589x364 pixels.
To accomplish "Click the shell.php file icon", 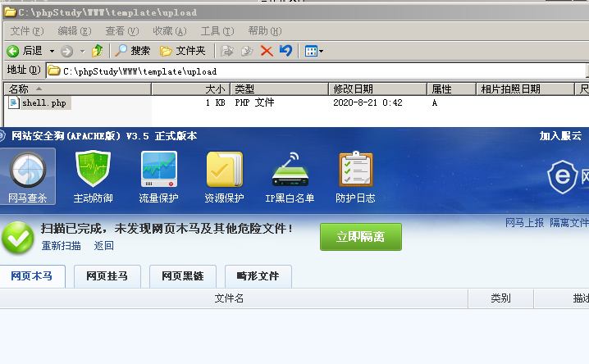I will 13,102.
